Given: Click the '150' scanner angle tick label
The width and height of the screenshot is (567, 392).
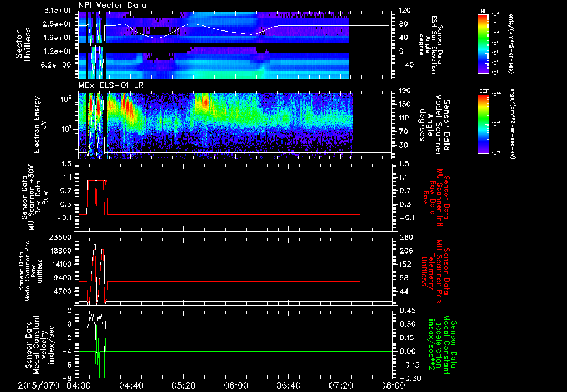Looking at the screenshot, I should (x=405, y=104).
